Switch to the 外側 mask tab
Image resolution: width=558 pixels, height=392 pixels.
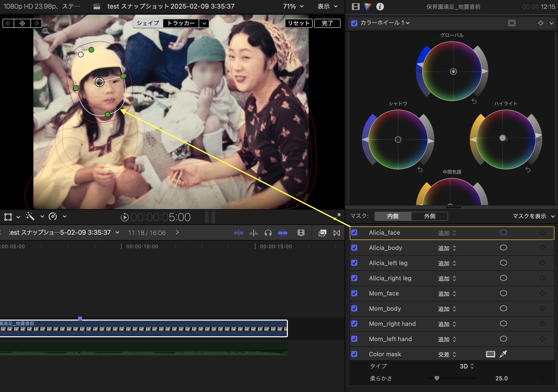point(430,216)
